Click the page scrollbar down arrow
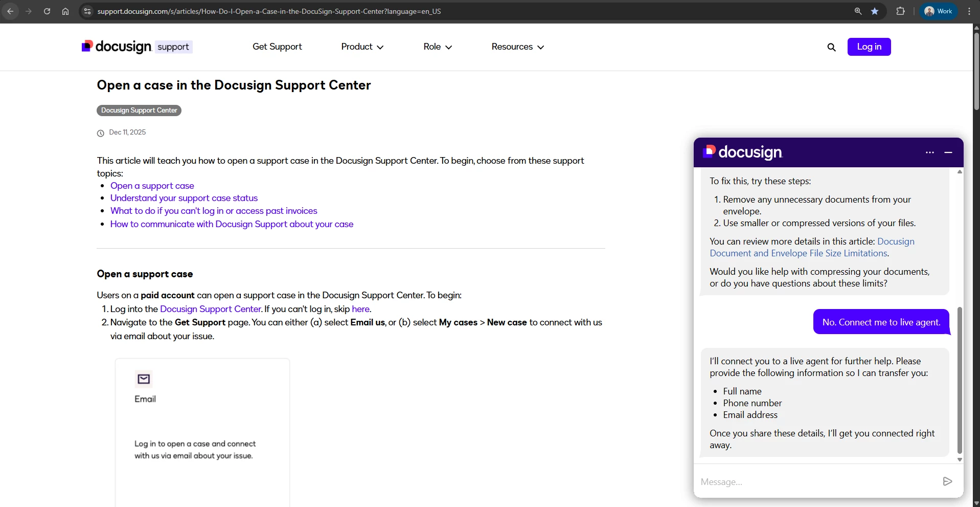980x507 pixels. (976, 503)
